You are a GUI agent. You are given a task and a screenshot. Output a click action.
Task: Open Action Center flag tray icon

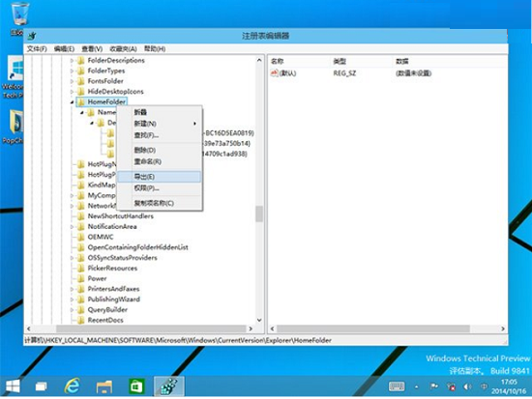coord(434,386)
